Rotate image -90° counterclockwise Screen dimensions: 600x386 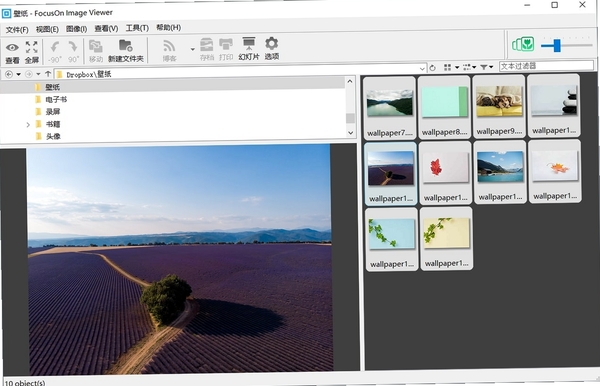55,52
